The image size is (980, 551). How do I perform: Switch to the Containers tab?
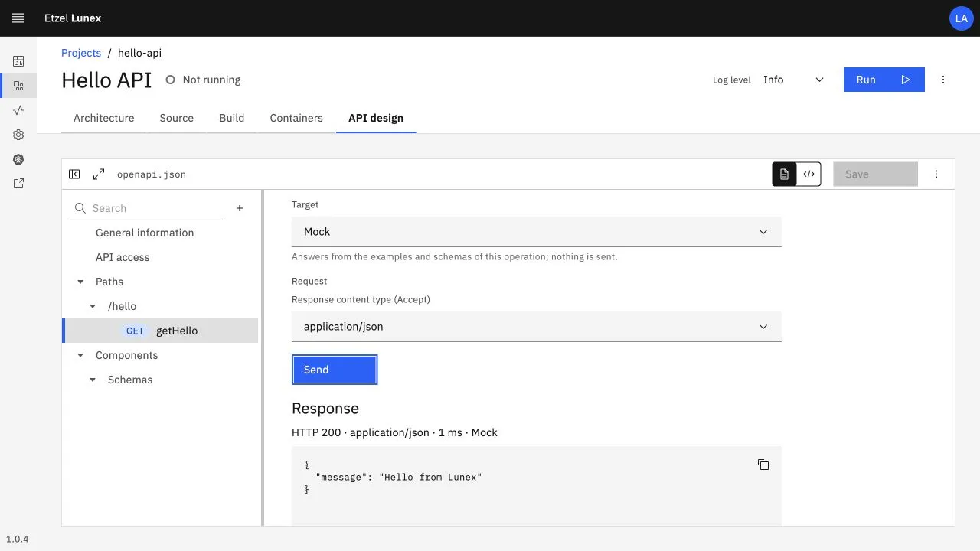(x=296, y=118)
